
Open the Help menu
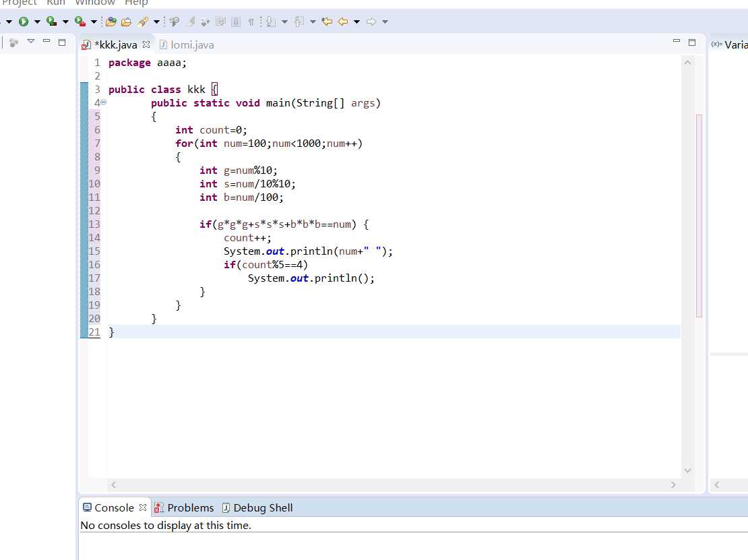tap(136, 3)
